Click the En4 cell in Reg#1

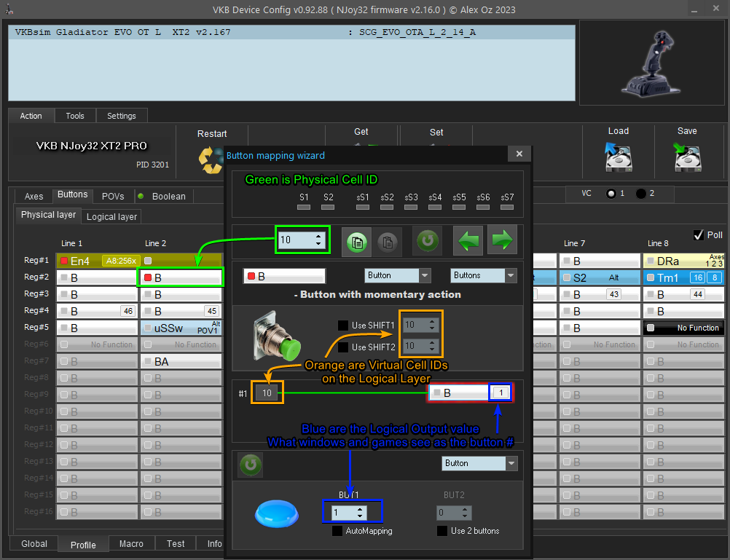(98, 261)
